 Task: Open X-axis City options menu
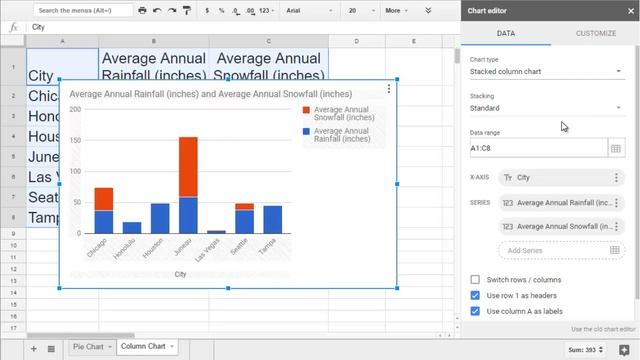[x=616, y=178]
